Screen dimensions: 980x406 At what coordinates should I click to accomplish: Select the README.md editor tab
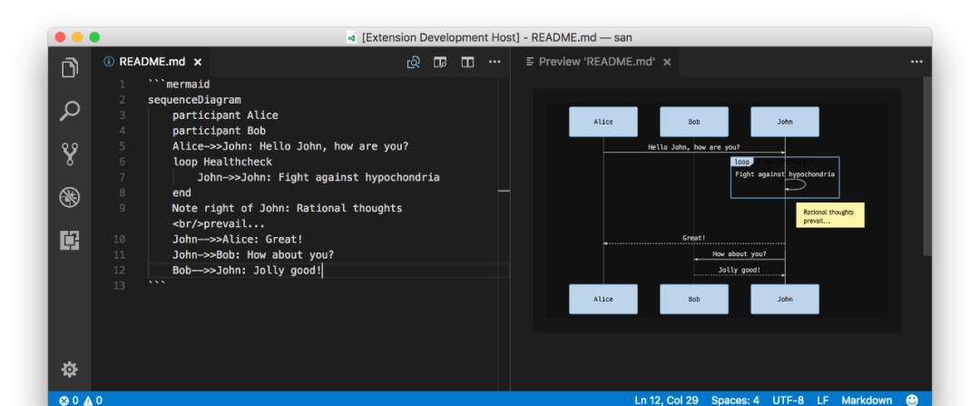click(152, 62)
